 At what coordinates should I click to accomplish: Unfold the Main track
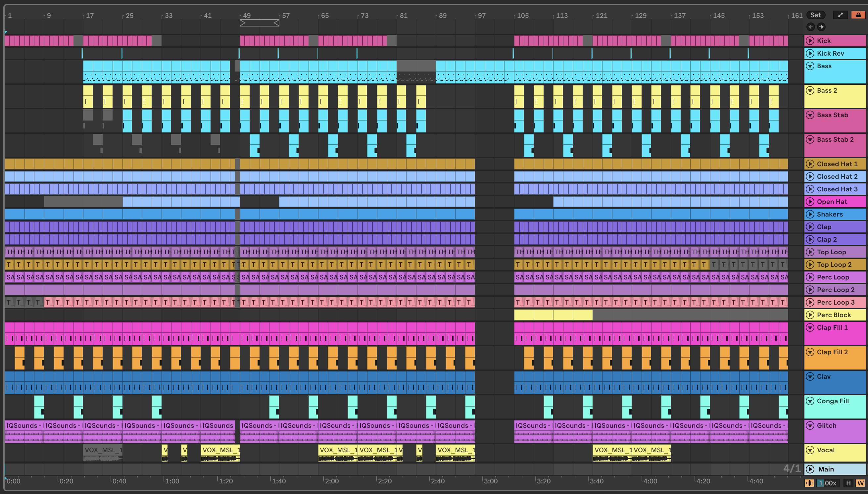tap(810, 469)
